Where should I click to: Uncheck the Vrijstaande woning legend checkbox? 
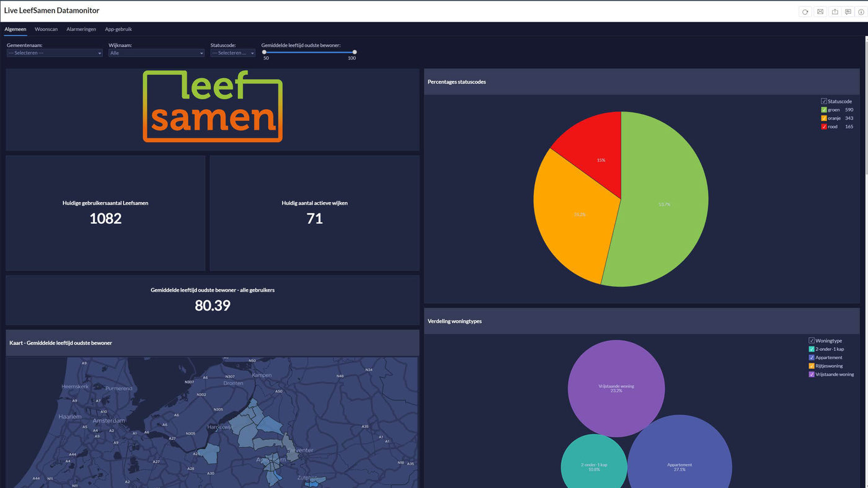tap(812, 375)
